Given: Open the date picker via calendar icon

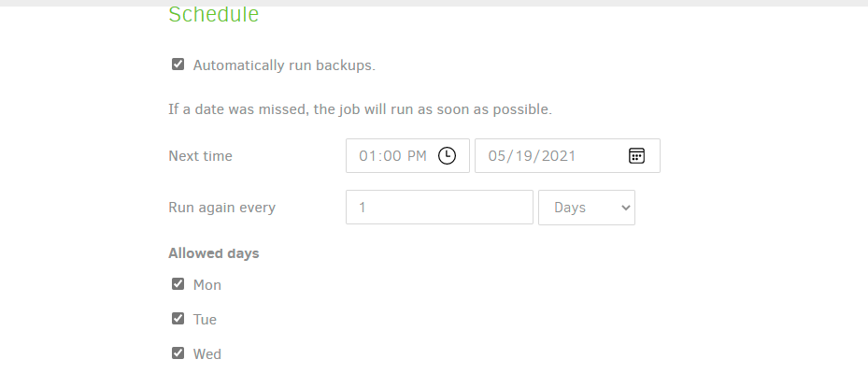Looking at the screenshot, I should tap(636, 156).
